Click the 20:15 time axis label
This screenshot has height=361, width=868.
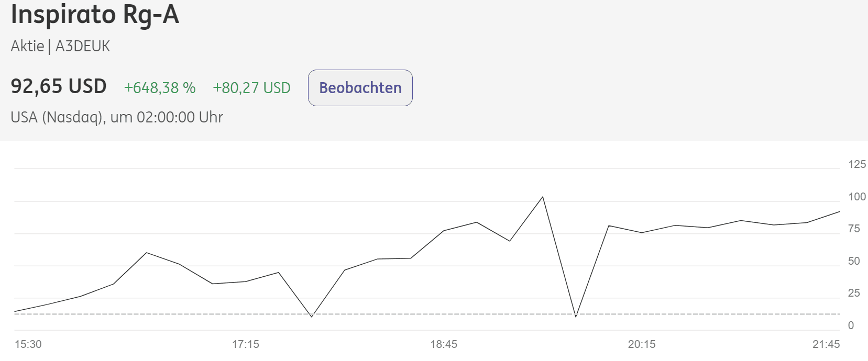[x=642, y=344]
